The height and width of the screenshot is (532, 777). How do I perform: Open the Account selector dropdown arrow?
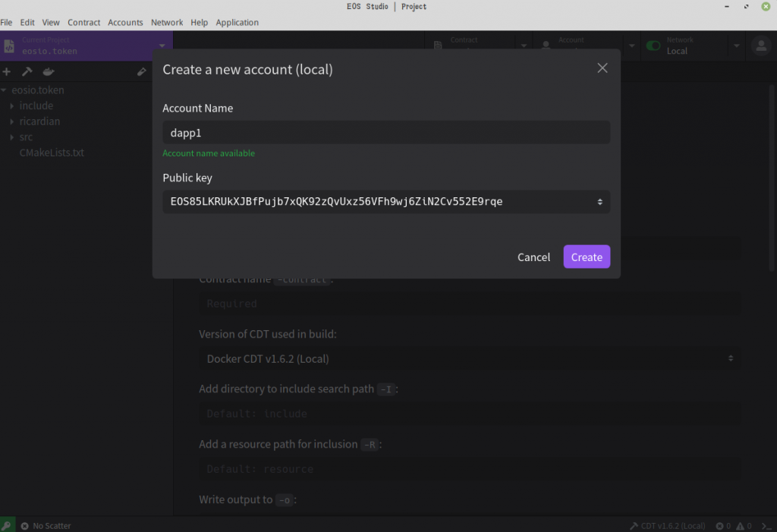click(632, 46)
